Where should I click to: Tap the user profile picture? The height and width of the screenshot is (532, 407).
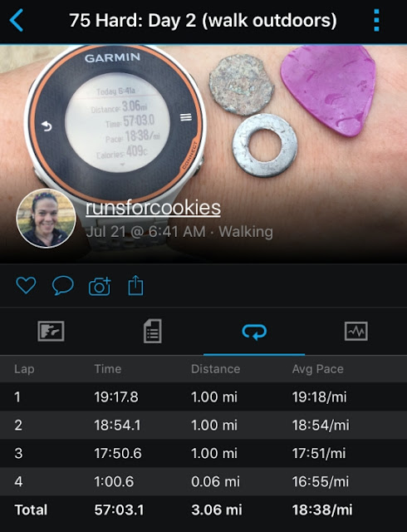47,218
